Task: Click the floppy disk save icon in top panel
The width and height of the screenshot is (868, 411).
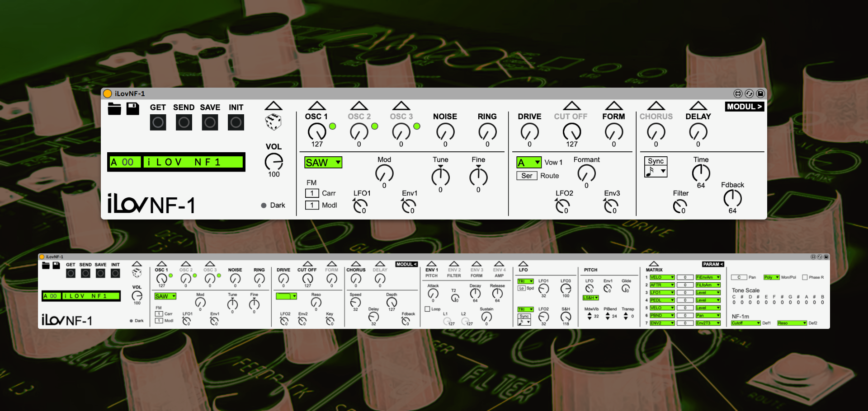Action: coord(132,109)
